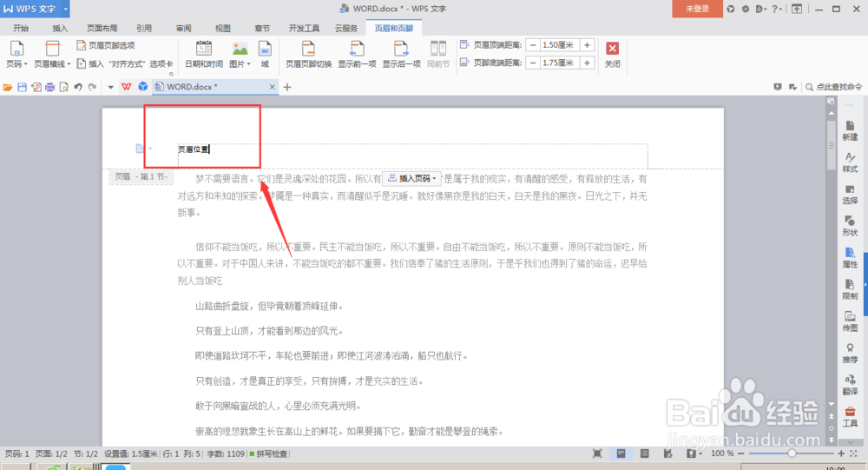Click the print icon in quick toolbar
868x470 pixels.
[49, 87]
